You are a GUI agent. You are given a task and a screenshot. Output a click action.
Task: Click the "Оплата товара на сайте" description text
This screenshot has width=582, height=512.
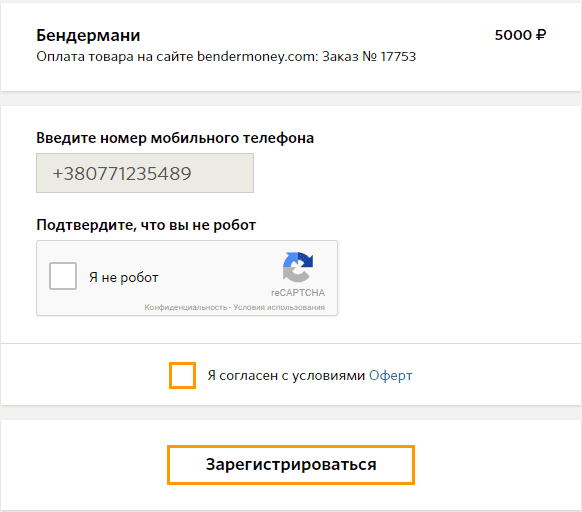[x=115, y=56]
